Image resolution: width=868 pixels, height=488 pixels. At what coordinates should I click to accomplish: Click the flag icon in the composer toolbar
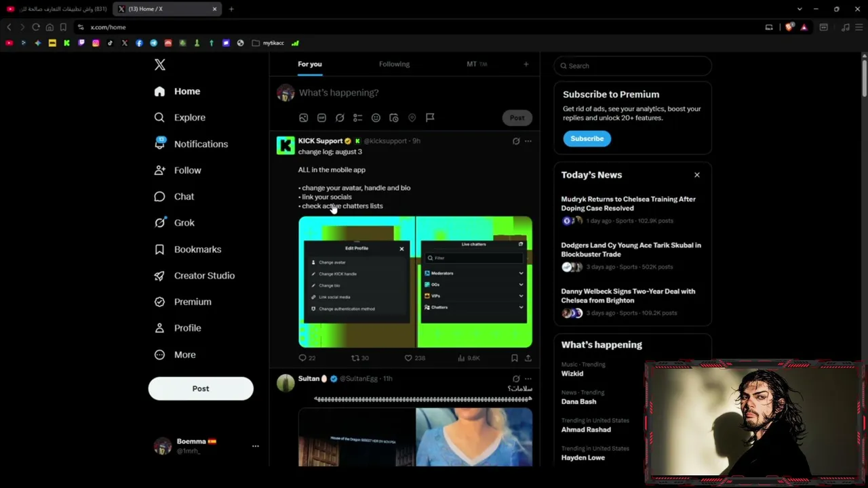coord(430,118)
